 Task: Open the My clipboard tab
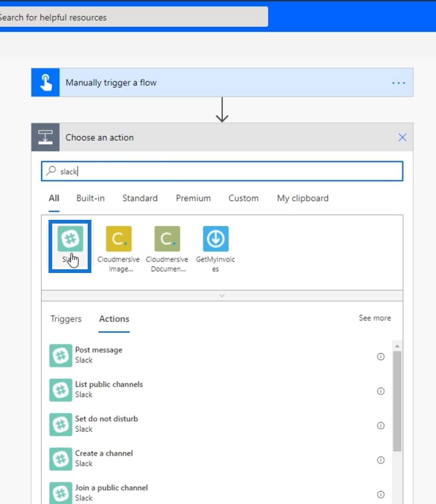303,198
